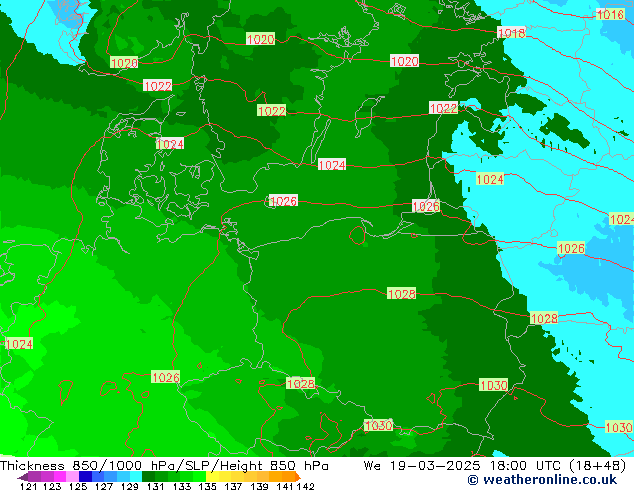Screen dimensions: 634x490
Task: Click the legend value 123
Action: (x=52, y=486)
